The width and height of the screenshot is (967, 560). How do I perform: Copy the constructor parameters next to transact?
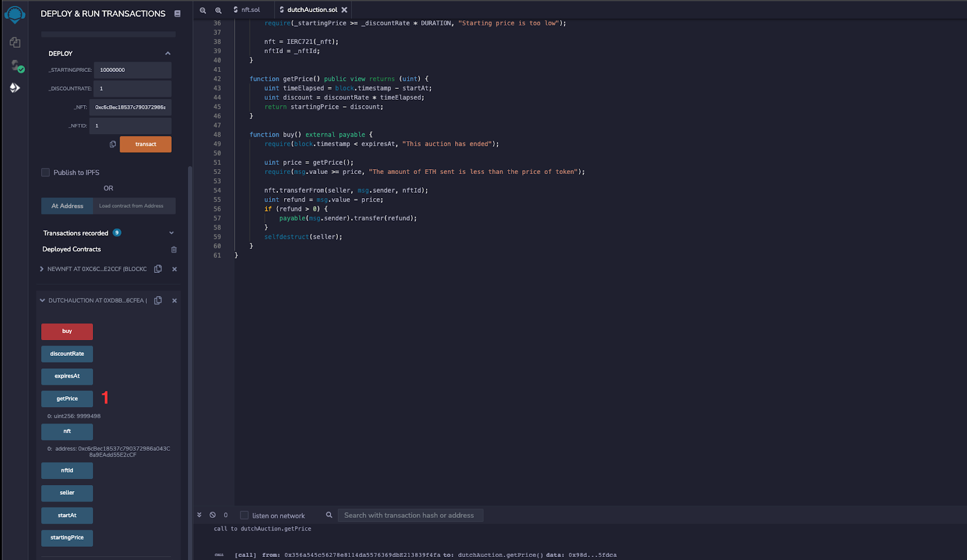112,144
